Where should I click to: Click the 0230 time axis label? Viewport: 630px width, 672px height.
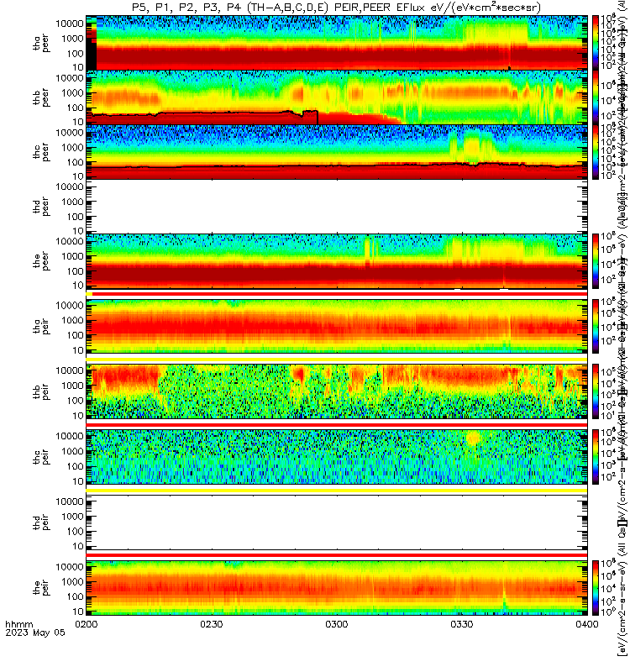(x=212, y=624)
